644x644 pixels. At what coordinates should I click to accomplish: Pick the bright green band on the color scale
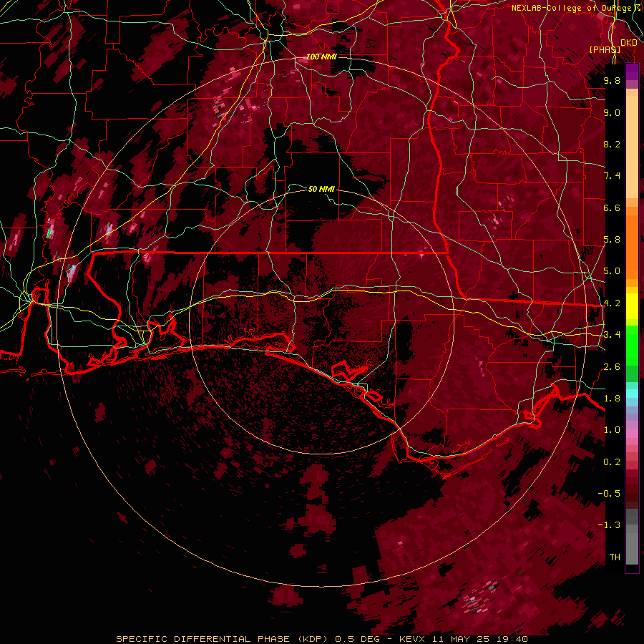pos(632,345)
